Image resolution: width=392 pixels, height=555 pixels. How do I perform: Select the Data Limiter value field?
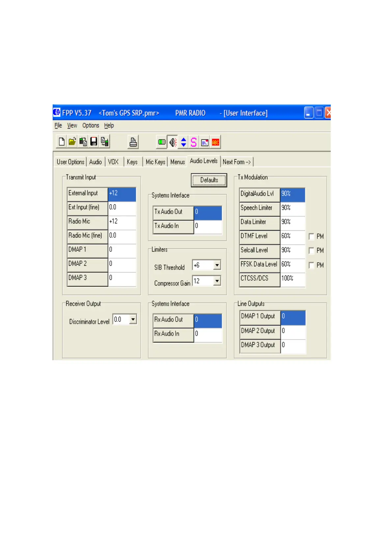293,223
